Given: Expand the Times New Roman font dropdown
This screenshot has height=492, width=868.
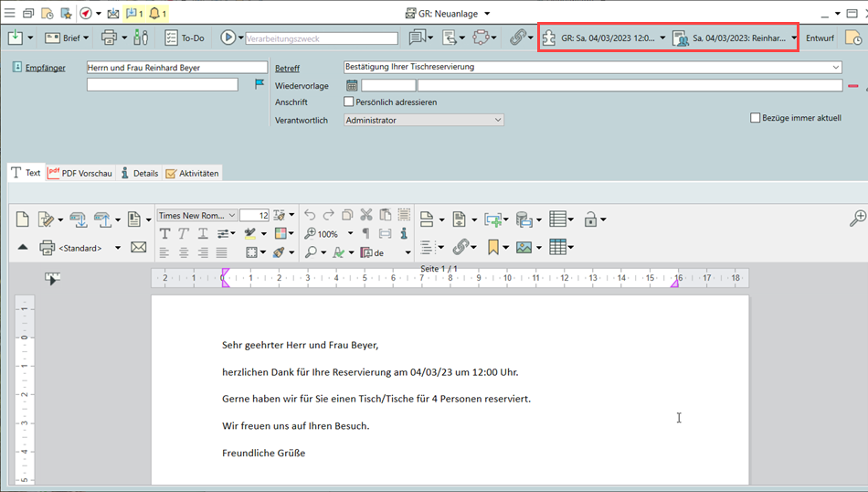Looking at the screenshot, I should [232, 216].
